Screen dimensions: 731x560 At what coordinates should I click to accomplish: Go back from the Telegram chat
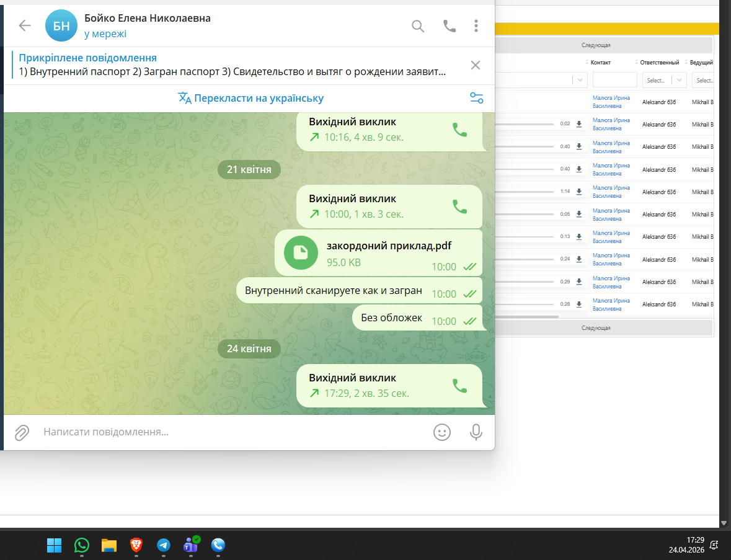tap(25, 25)
